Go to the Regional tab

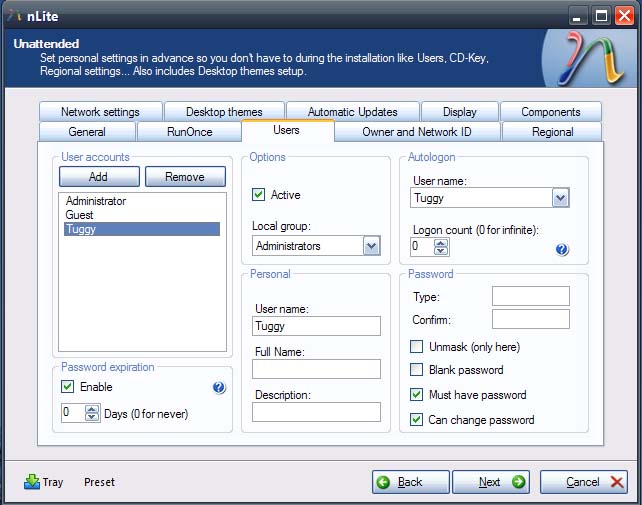click(x=552, y=132)
